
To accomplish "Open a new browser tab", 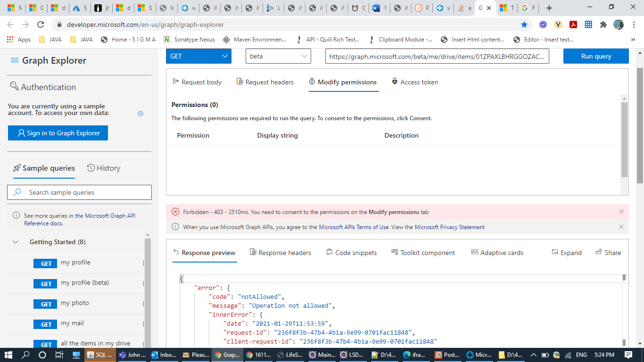I will (x=549, y=8).
